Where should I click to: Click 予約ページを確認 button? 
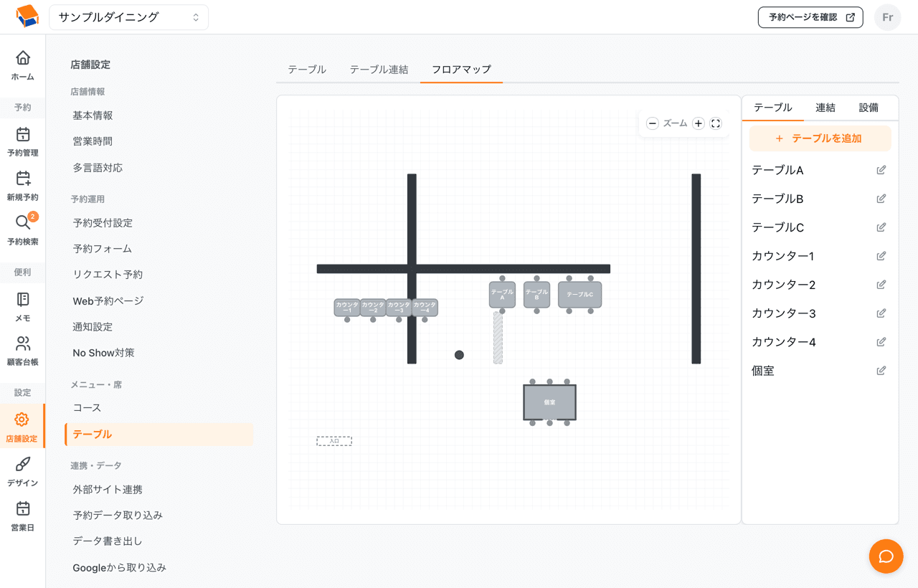click(810, 17)
